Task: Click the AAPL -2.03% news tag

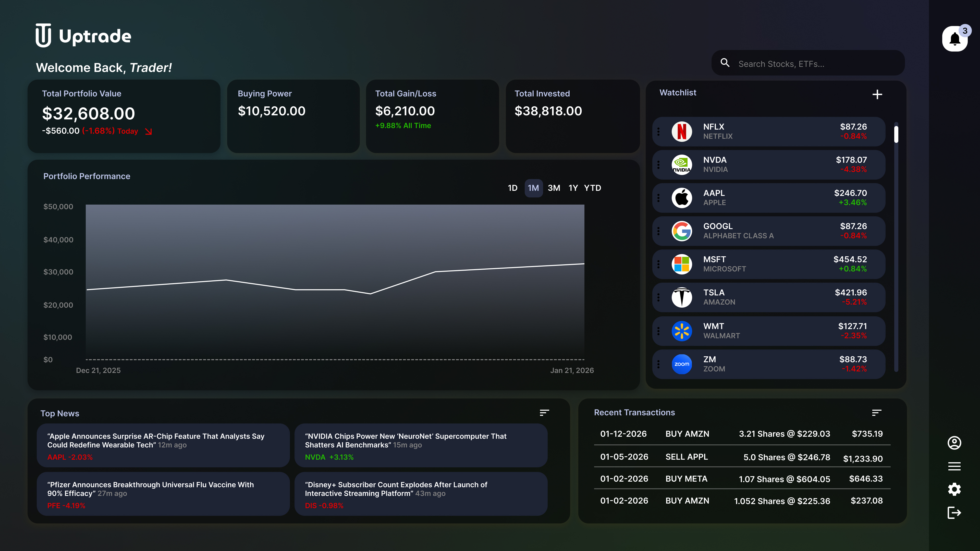Action: pyautogui.click(x=70, y=457)
